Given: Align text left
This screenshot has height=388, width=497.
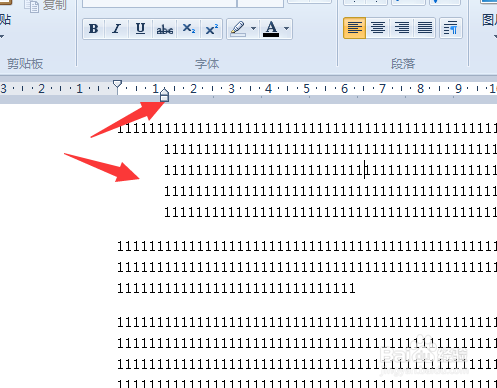Looking at the screenshot, I should coord(354,28).
